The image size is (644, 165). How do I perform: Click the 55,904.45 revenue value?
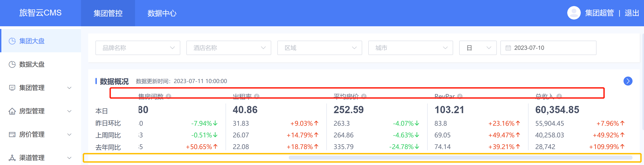click(549, 123)
